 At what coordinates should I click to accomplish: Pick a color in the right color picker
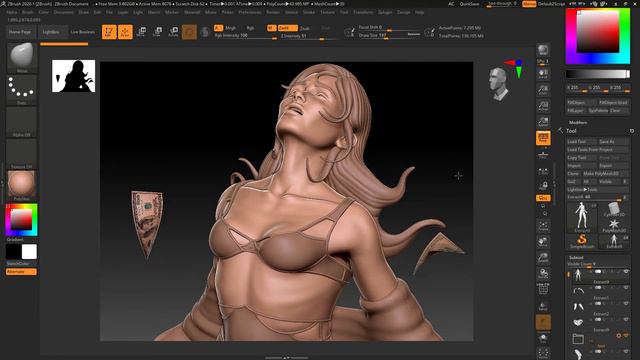pyautogui.click(x=598, y=36)
